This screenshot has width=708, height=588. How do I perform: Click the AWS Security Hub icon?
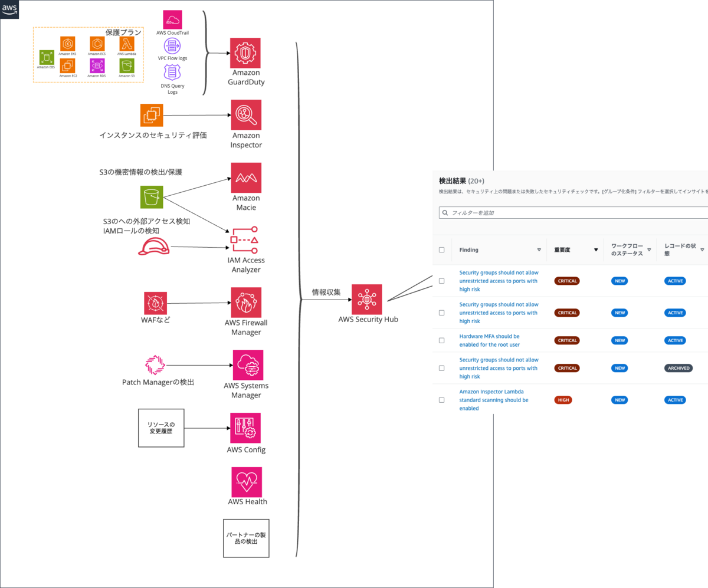coord(367,300)
